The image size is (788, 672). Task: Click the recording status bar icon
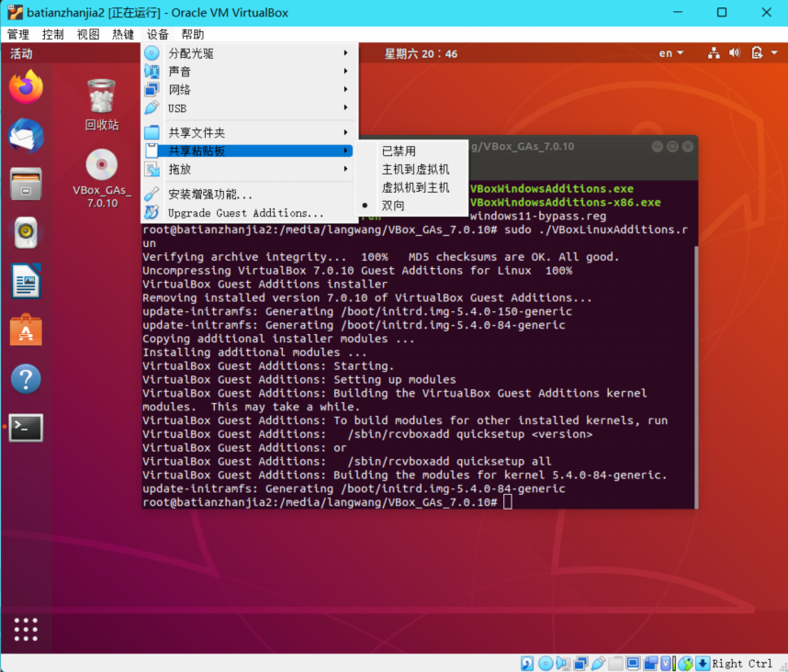(650, 664)
